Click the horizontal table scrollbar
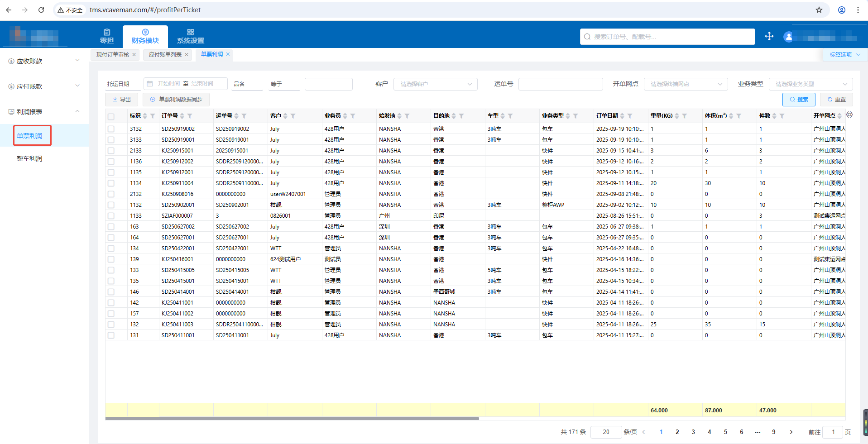The height and width of the screenshot is (444, 868). [x=292, y=419]
